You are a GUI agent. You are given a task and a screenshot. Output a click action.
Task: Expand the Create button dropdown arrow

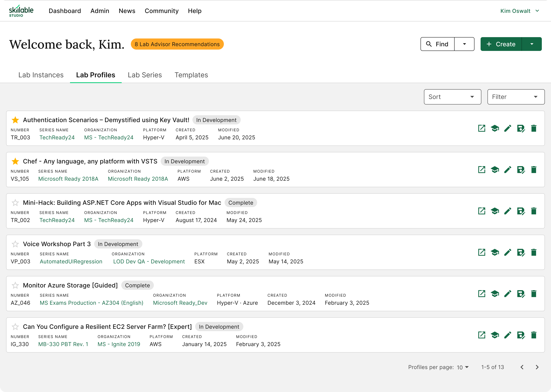[x=532, y=44]
